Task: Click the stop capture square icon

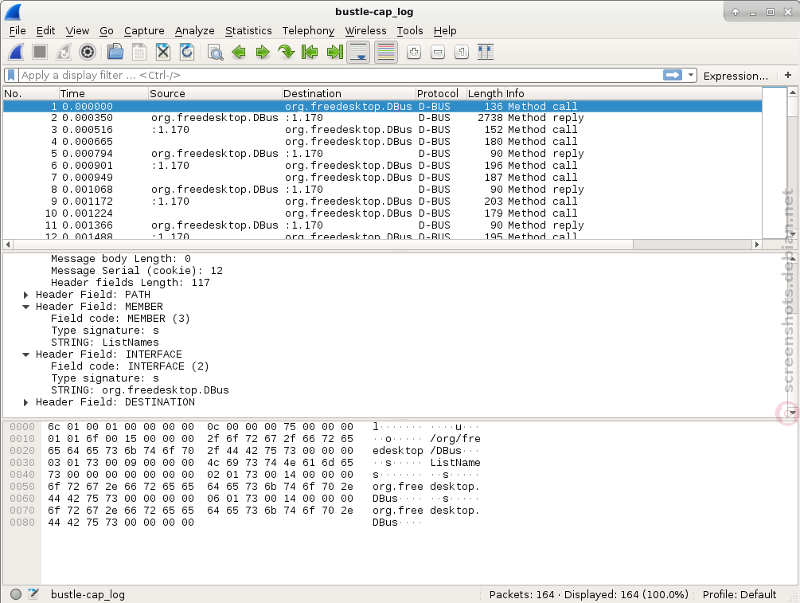Action: [40, 52]
